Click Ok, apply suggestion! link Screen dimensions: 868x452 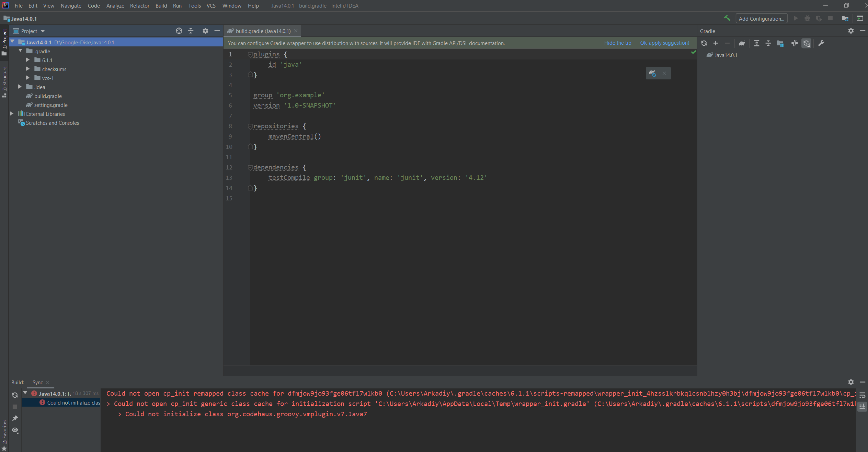664,43
